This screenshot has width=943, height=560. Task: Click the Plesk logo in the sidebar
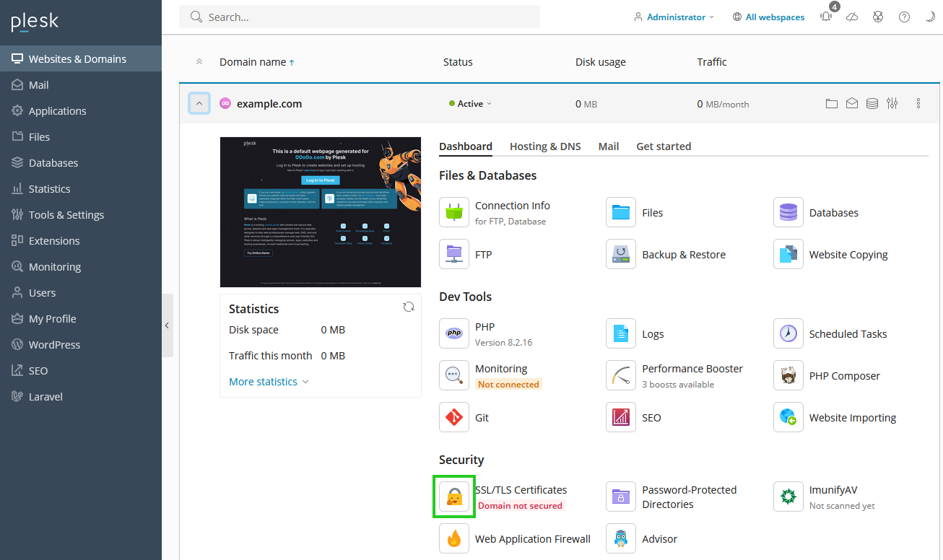pos(34,22)
